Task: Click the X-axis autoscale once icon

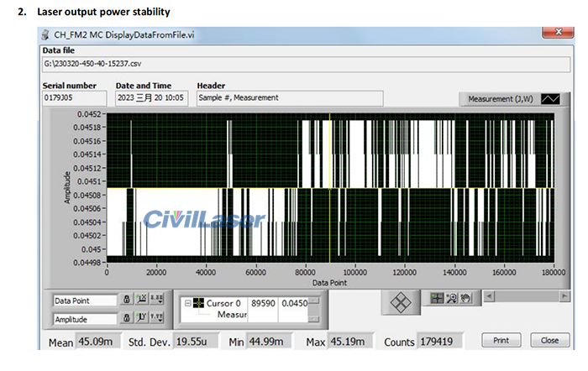Action: pyautogui.click(x=142, y=300)
